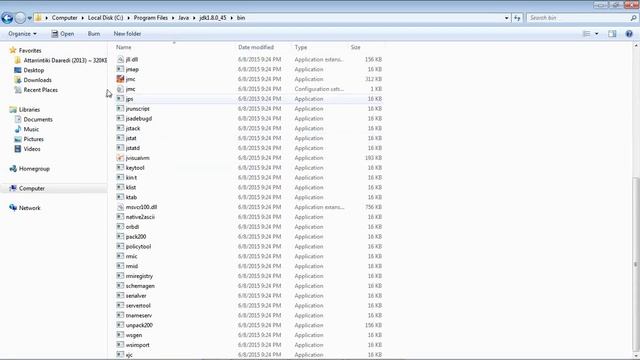Image resolution: width=640 pixels, height=360 pixels.
Task: Click Burn in the toolbar
Action: (x=94, y=34)
